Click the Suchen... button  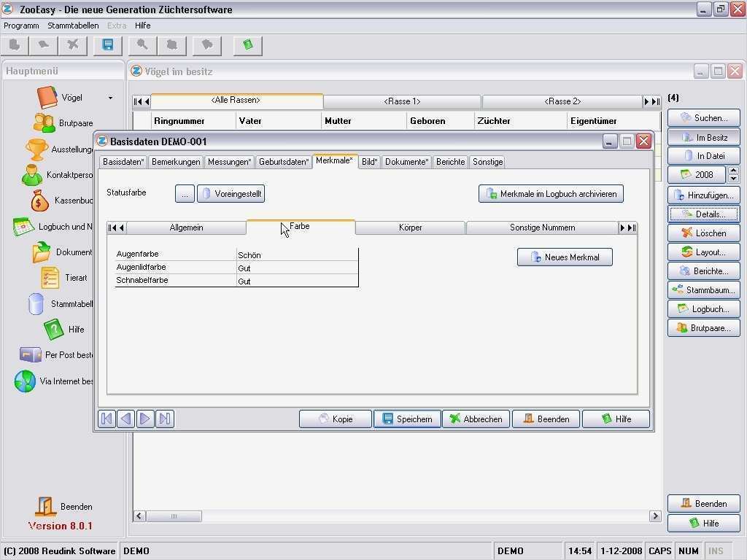704,118
